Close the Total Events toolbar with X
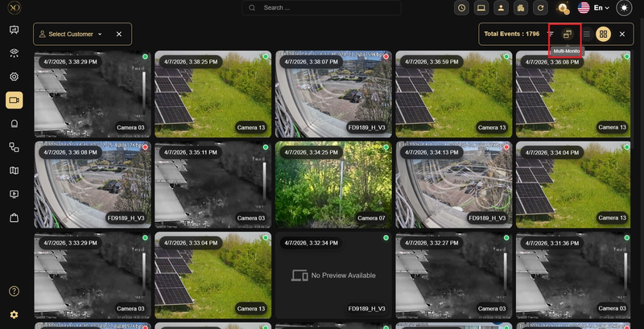The height and width of the screenshot is (329, 644). (622, 34)
